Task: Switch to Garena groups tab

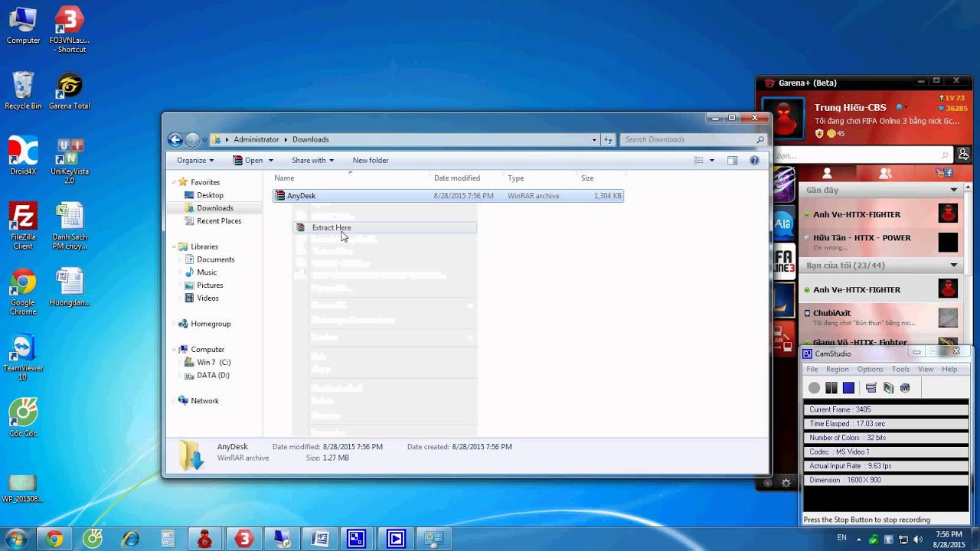Action: [x=886, y=174]
